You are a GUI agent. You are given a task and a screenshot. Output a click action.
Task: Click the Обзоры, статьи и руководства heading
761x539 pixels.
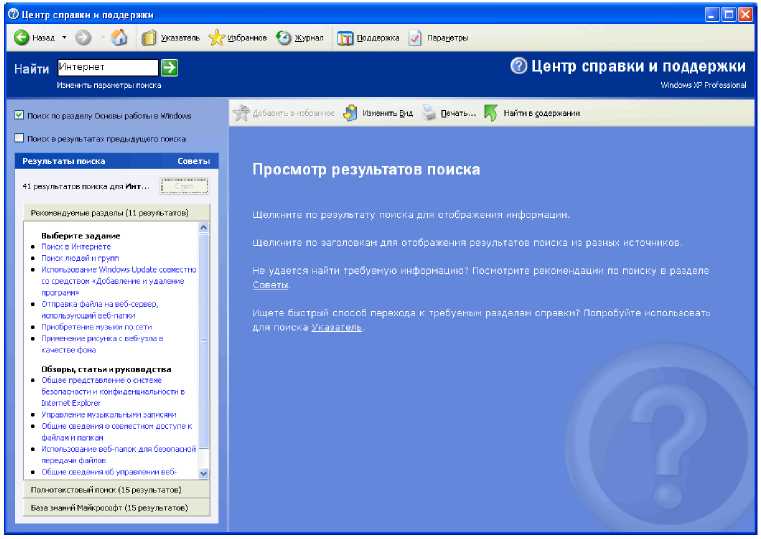pos(106,369)
